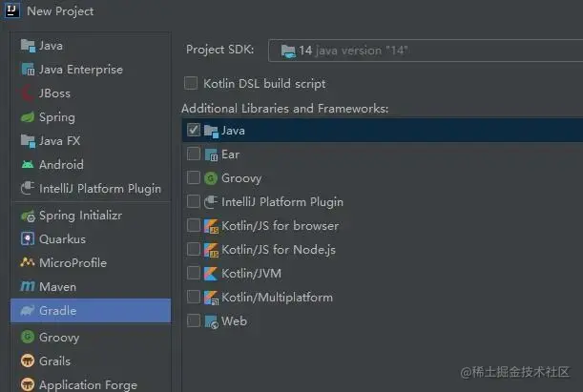Click the Grails icon in the sidebar
Image resolution: width=583 pixels, height=392 pixels.
[x=28, y=361]
